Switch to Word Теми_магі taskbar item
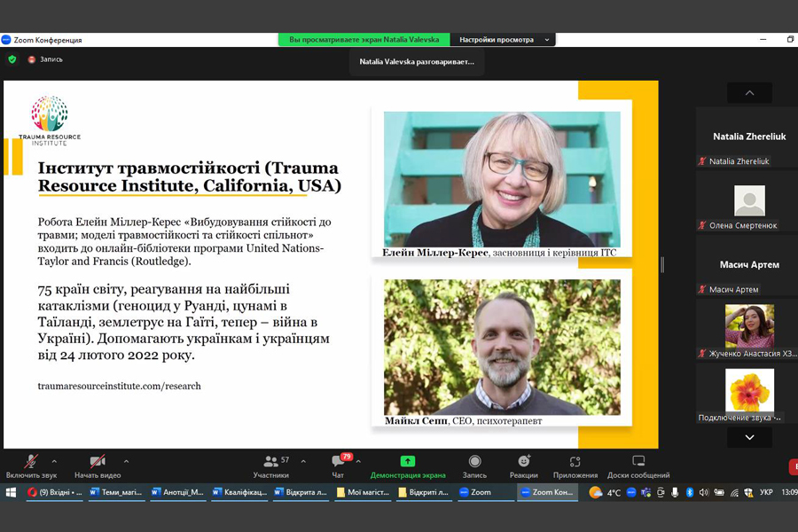The height and width of the screenshot is (532, 798). click(116, 492)
